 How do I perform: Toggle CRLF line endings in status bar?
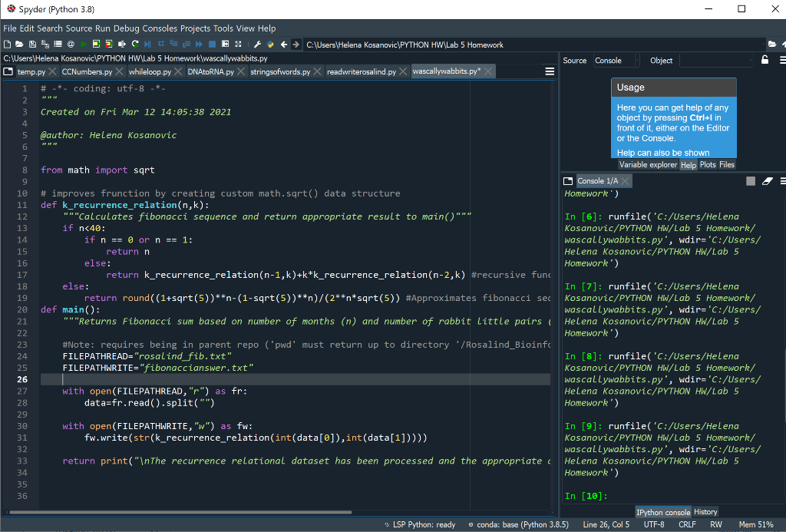click(x=689, y=524)
